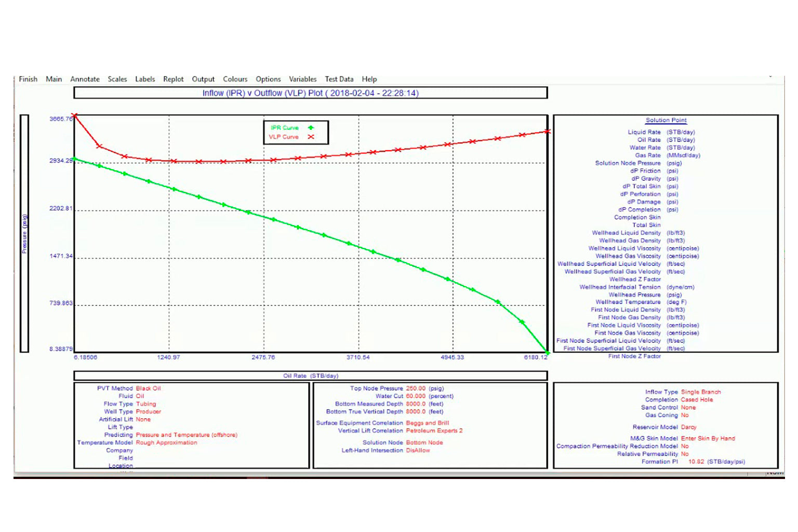Click the Liquid Rate (STB/day) row
The height and width of the screenshot is (532, 798).
[x=661, y=132]
